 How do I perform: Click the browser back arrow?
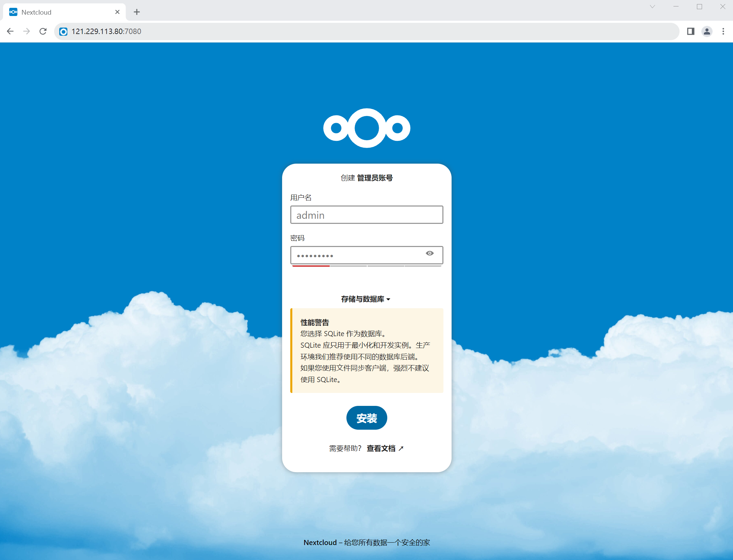click(x=10, y=31)
